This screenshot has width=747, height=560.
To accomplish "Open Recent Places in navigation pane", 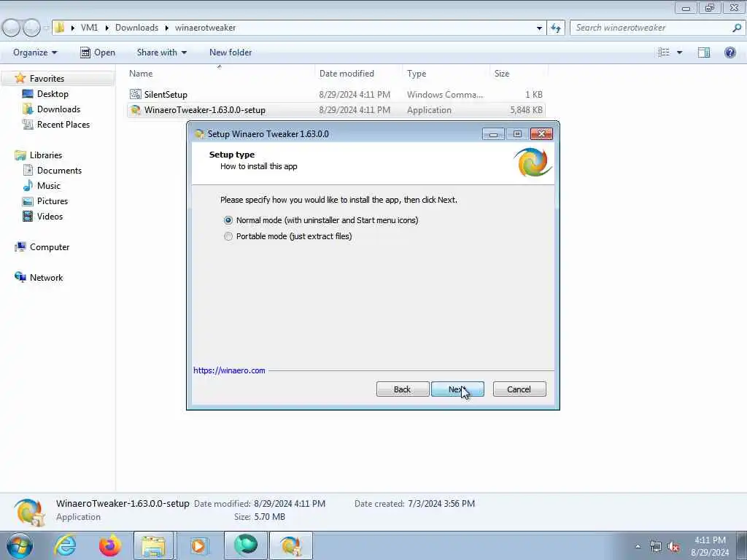I will pyautogui.click(x=63, y=124).
